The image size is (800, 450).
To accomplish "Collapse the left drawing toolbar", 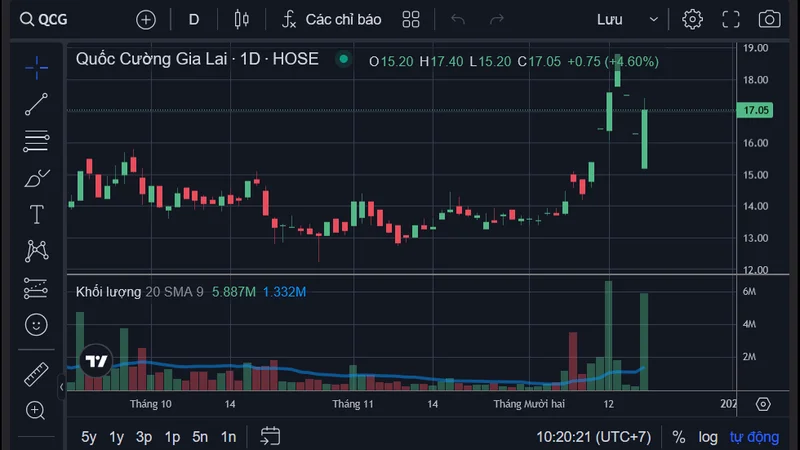I will pos(61,387).
